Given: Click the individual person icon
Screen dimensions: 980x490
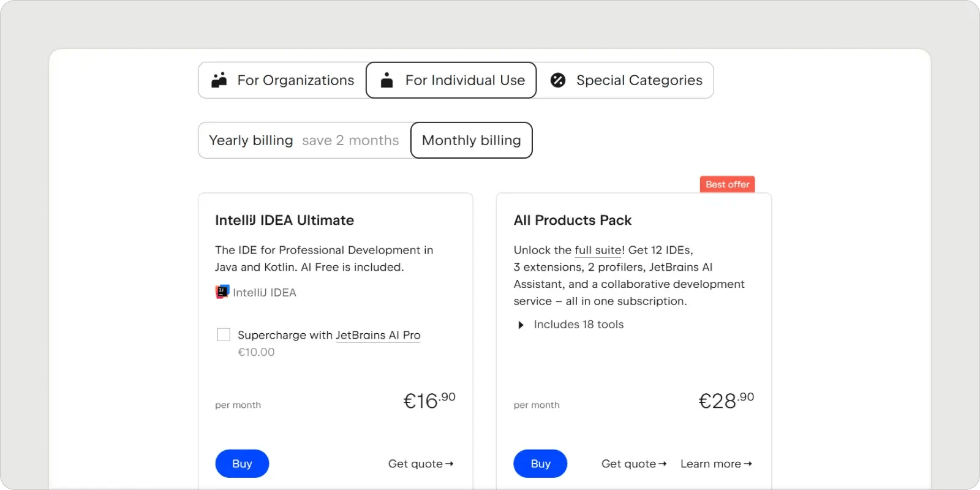Looking at the screenshot, I should [x=386, y=80].
